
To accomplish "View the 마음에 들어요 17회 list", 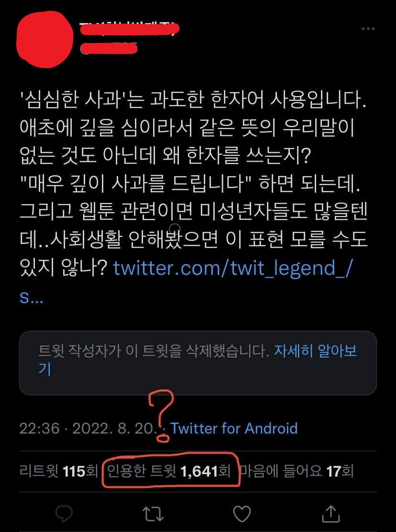I will click(297, 471).
